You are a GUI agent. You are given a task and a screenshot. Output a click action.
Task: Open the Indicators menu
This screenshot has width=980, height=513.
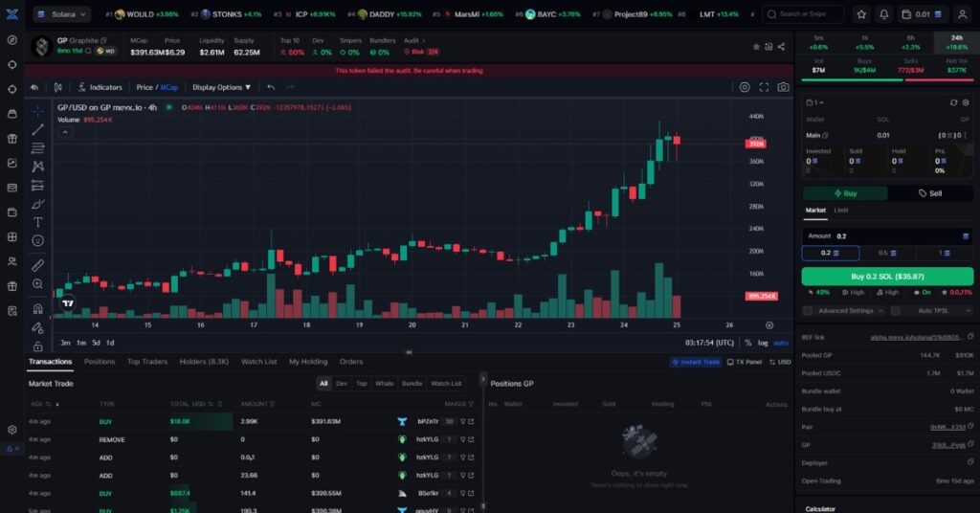coord(100,87)
